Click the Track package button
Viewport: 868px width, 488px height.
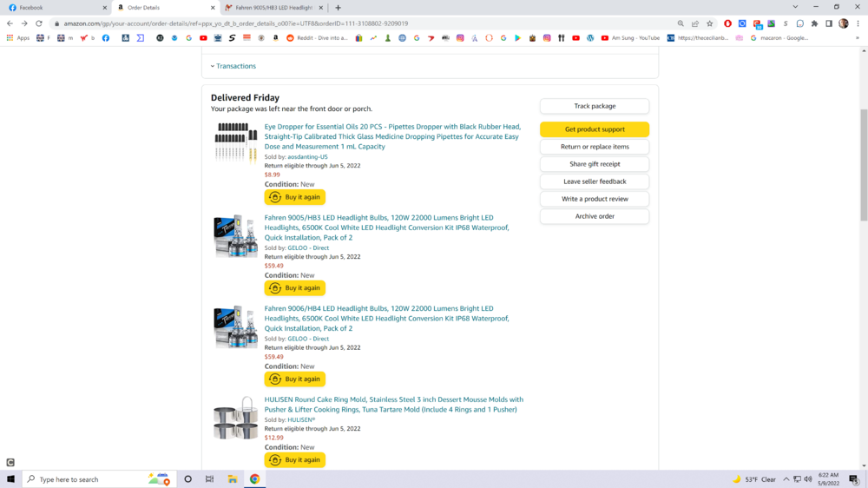[x=595, y=106]
